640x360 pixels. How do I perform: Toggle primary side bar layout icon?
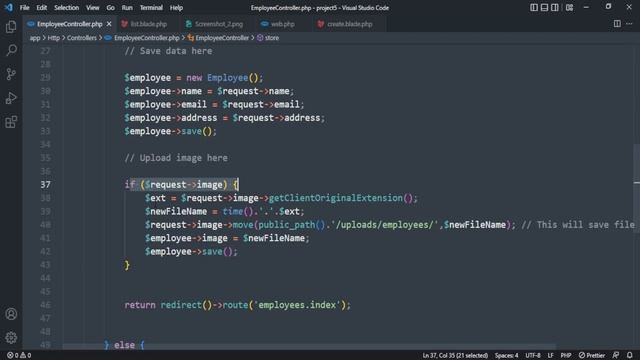click(533, 7)
